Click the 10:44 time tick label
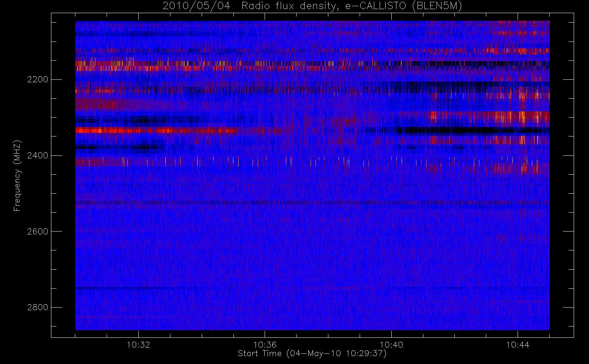 518,345
